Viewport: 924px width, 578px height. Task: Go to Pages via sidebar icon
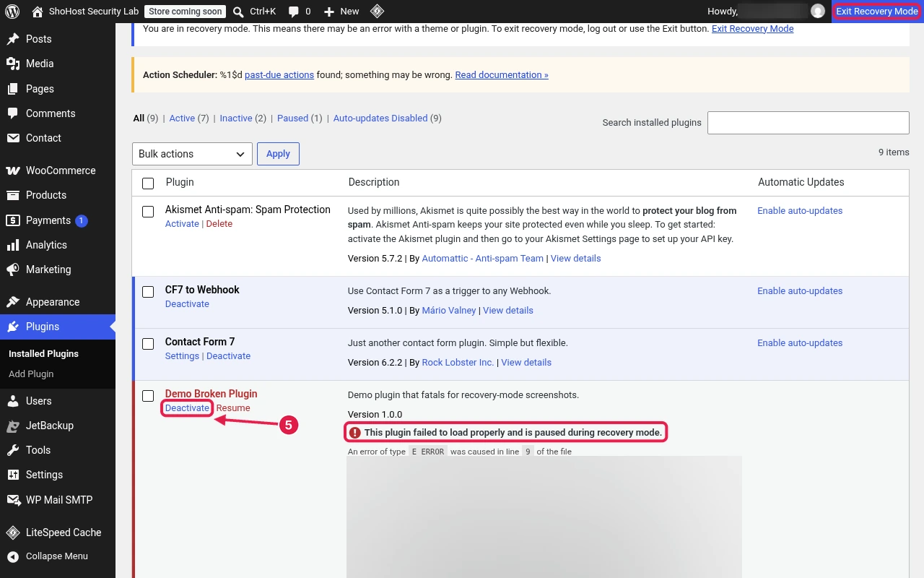click(x=13, y=89)
